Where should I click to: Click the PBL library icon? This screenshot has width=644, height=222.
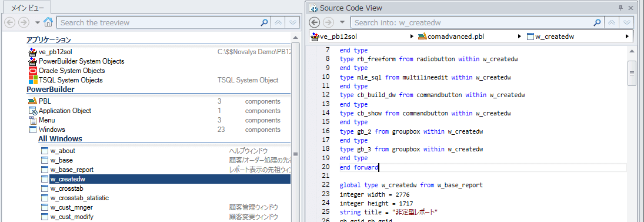coord(32,101)
